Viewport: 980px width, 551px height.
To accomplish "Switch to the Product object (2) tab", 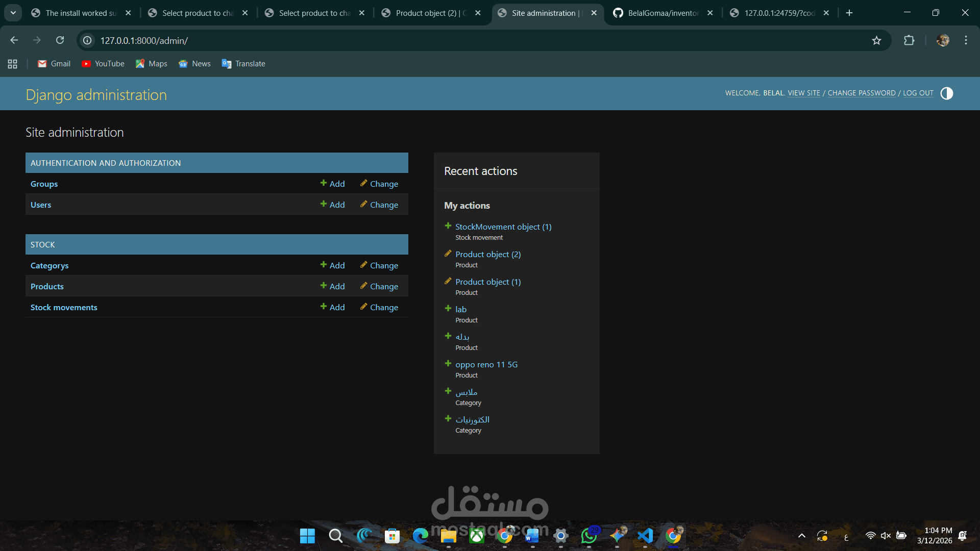I will pos(431,13).
